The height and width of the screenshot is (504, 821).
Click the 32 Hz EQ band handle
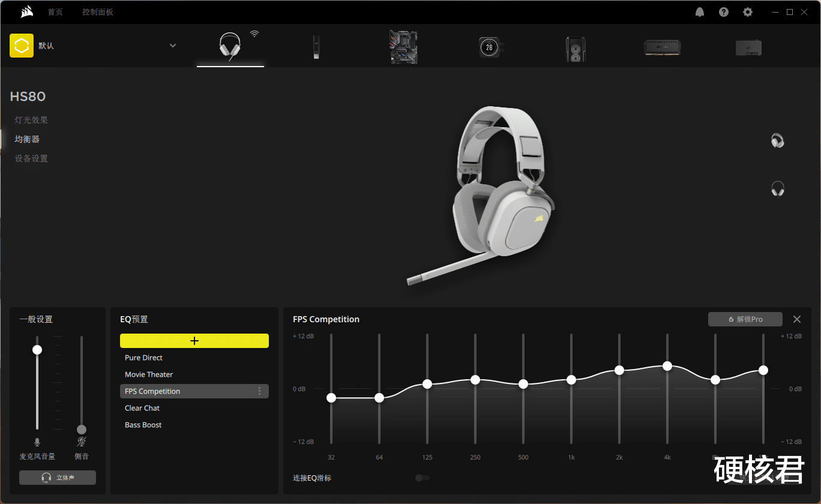pos(331,398)
